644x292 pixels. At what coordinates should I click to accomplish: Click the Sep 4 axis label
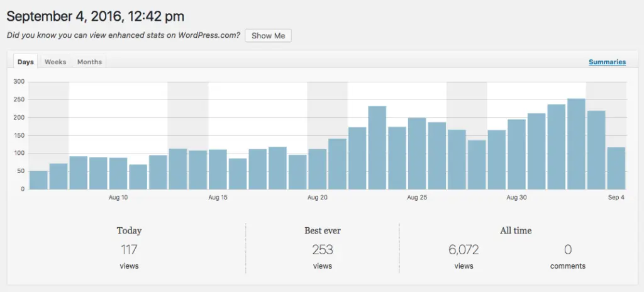[x=616, y=198]
